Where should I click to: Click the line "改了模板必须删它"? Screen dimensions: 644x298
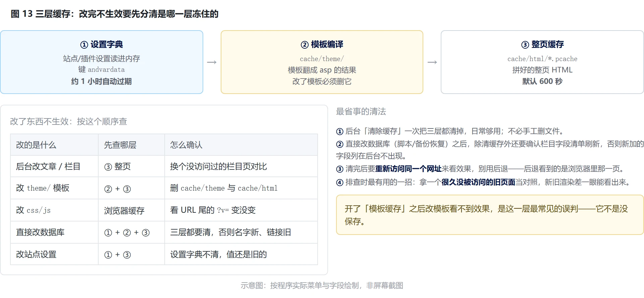(x=322, y=81)
